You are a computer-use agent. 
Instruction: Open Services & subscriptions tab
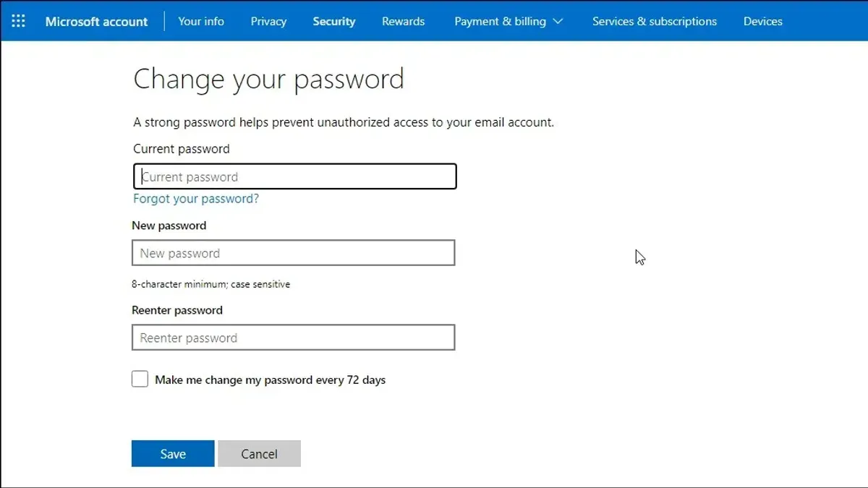tap(655, 21)
